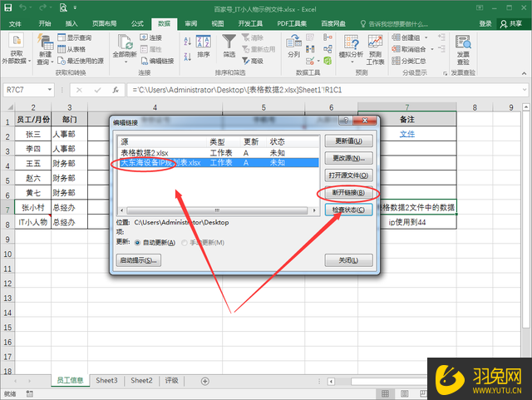Sort ascending with the A-Z icon
The height and width of the screenshot is (400, 532).
pyautogui.click(x=187, y=41)
